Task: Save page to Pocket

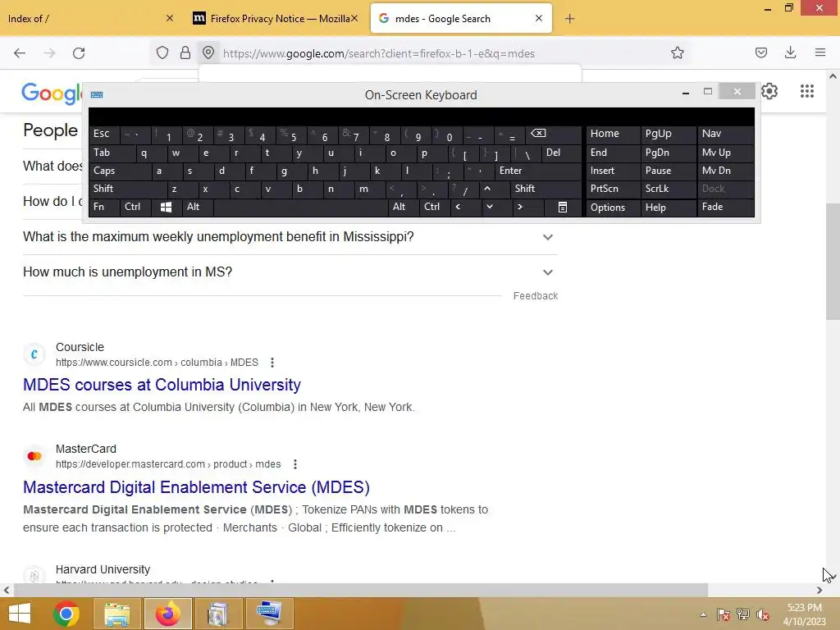Action: pos(761,52)
